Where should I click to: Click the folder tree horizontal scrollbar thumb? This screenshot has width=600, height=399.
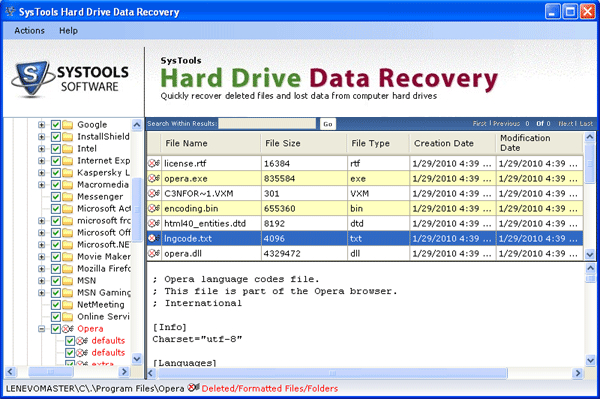click(x=51, y=371)
